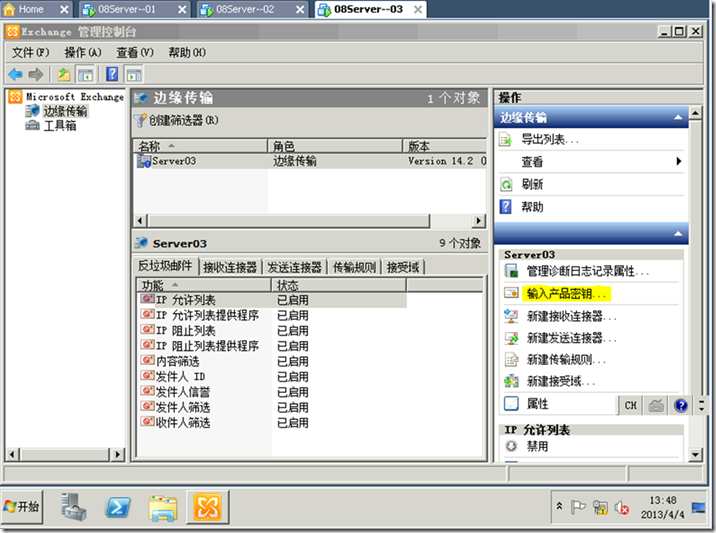Click 帮助 action in actions pane
Screen dimensions: 716x533
532,207
